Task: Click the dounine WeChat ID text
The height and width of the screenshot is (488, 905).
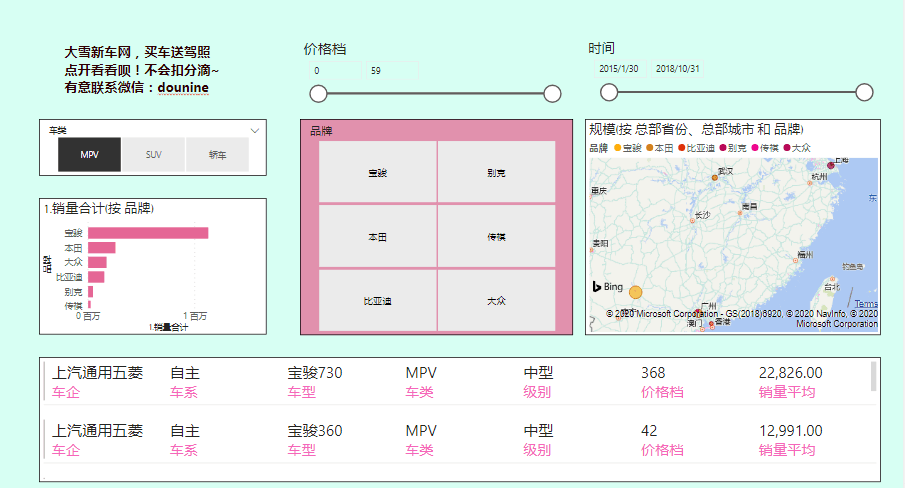Action: (183, 88)
